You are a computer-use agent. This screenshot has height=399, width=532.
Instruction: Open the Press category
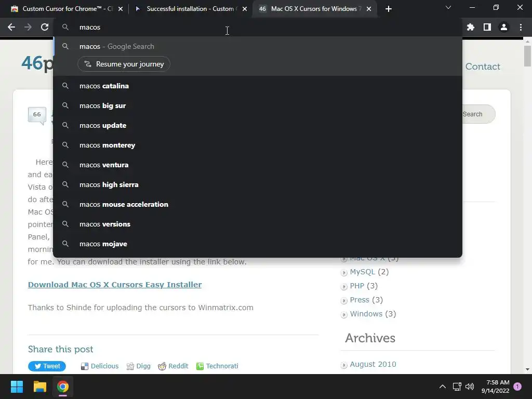360,300
